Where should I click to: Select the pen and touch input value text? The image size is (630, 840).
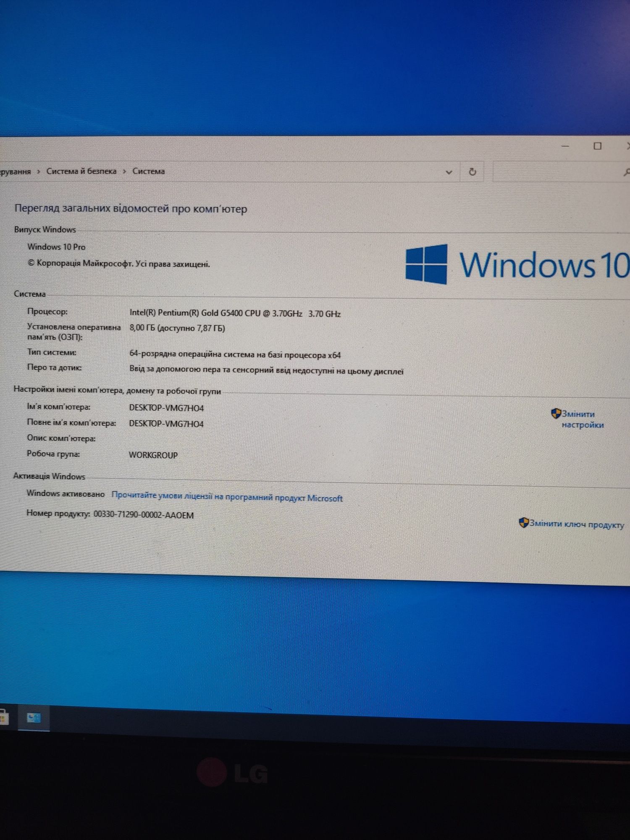[x=266, y=370]
